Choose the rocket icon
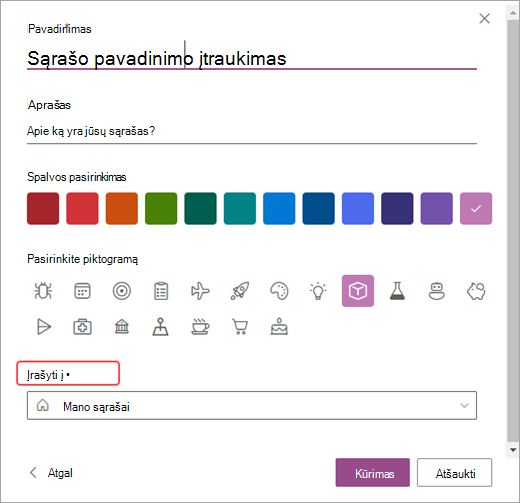The width and height of the screenshot is (520, 503). click(240, 291)
